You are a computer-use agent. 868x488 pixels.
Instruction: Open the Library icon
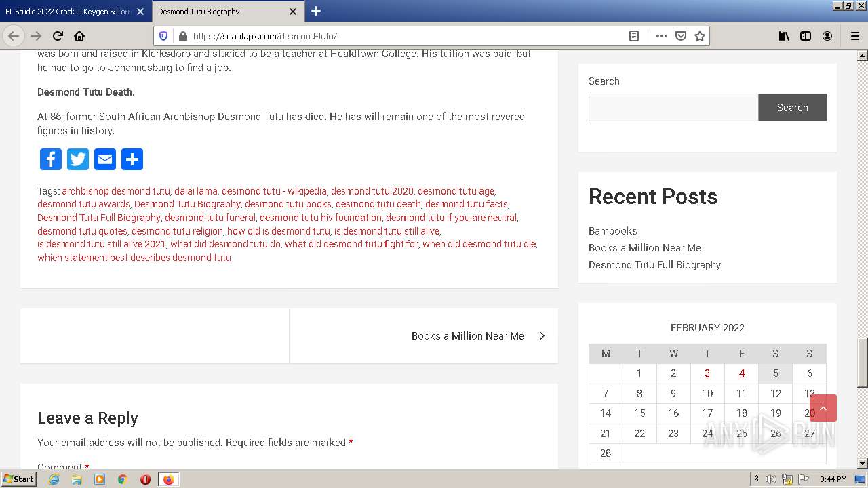pos(784,36)
